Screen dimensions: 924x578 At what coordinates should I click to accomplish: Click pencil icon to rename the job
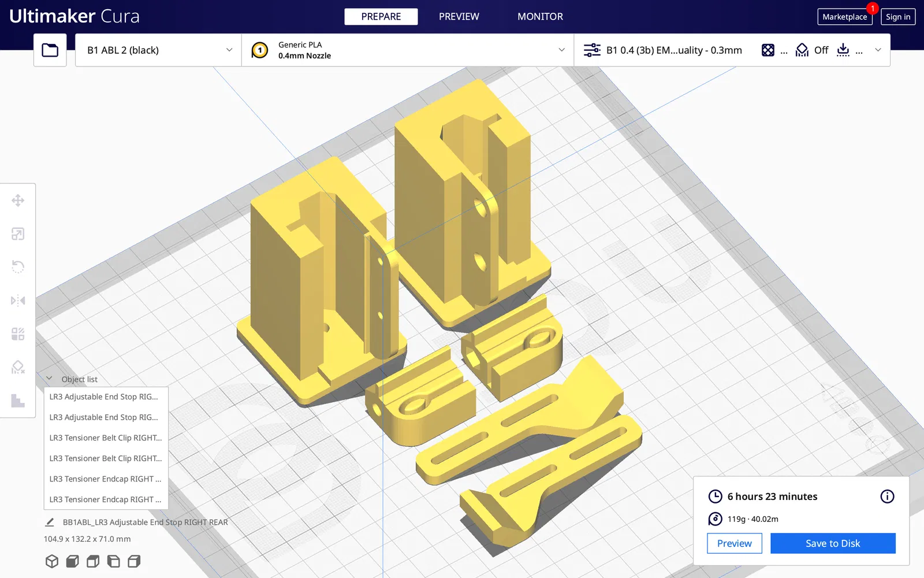click(50, 522)
